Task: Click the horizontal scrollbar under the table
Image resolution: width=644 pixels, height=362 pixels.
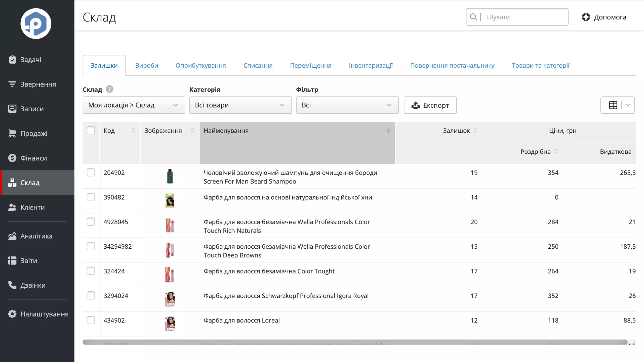Action: click(355, 342)
